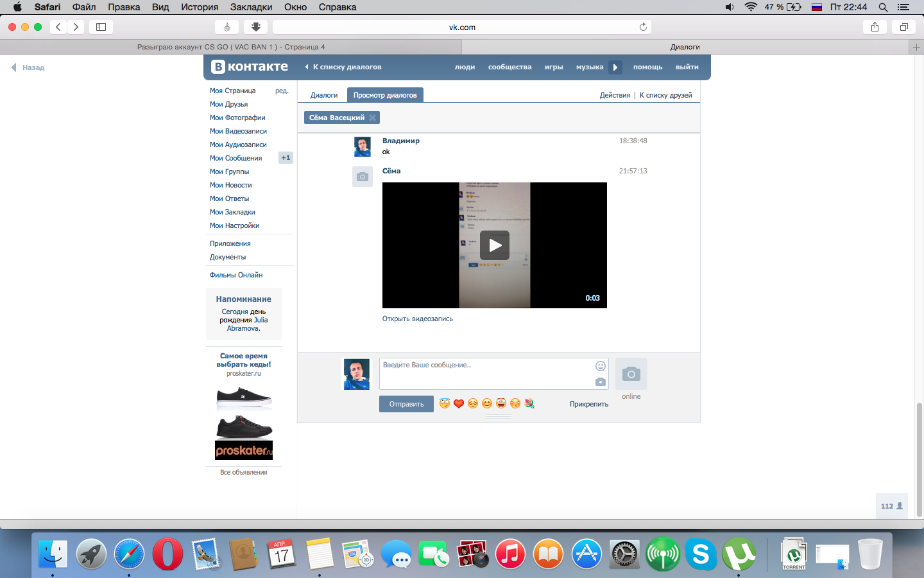Open сообщества in header

tap(509, 67)
